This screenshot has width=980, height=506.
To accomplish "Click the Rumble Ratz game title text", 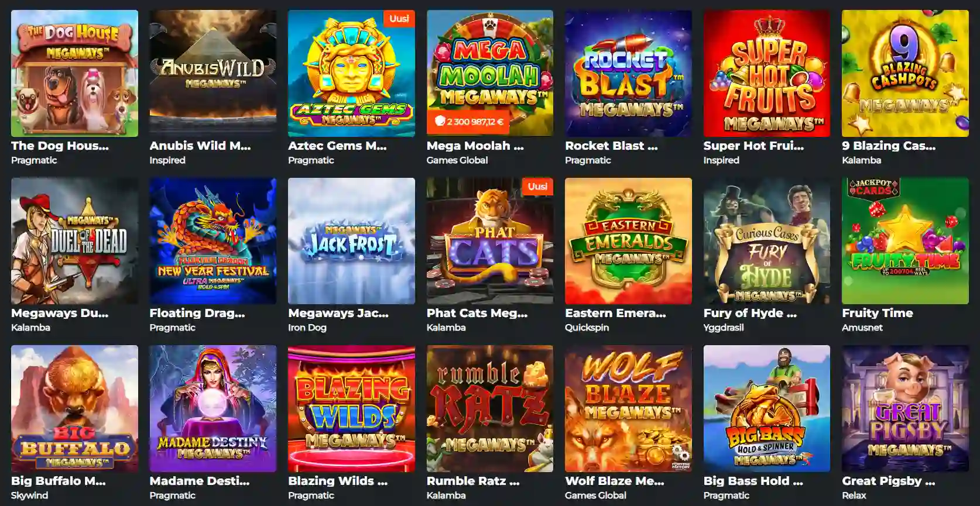I will 473,481.
